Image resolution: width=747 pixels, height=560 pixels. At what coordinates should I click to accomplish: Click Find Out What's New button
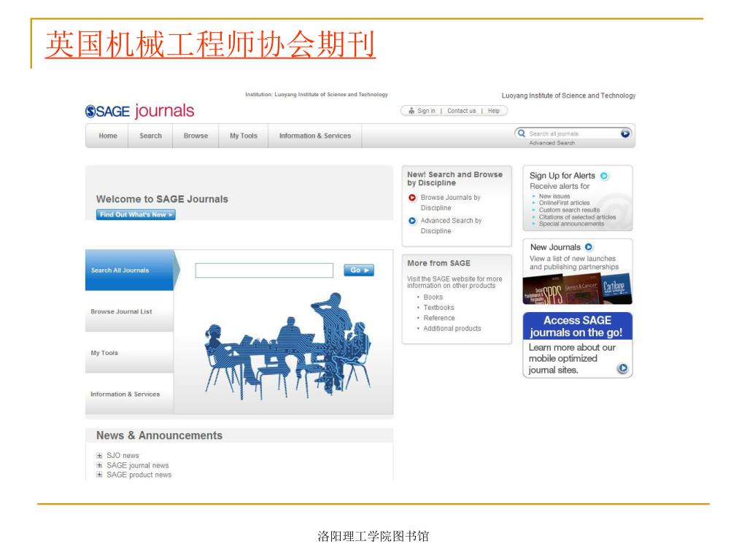[136, 215]
